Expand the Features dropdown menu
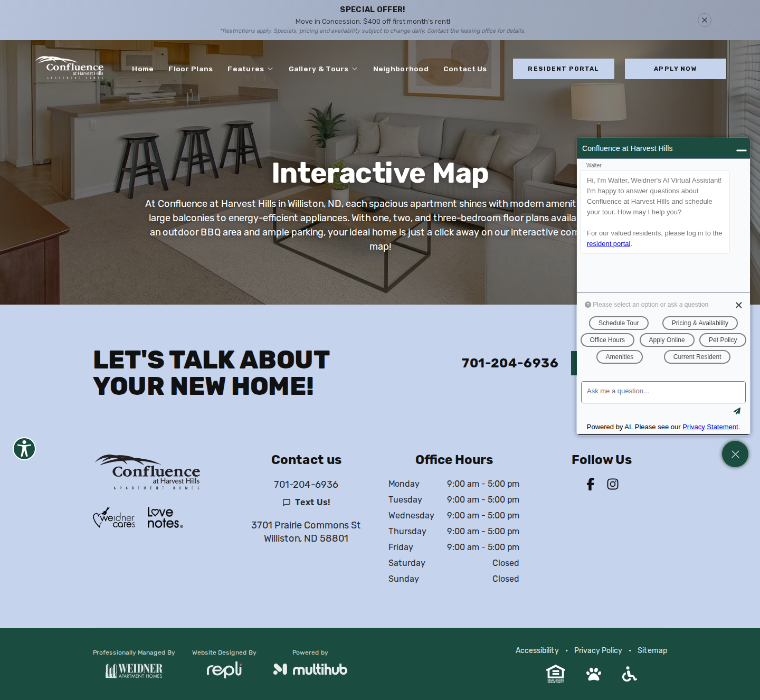This screenshot has width=760, height=700. pyautogui.click(x=250, y=69)
